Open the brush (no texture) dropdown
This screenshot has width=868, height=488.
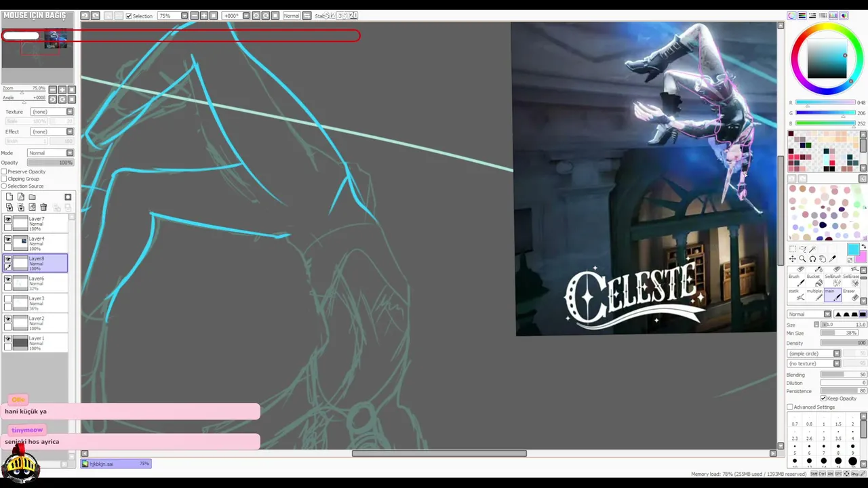814,363
